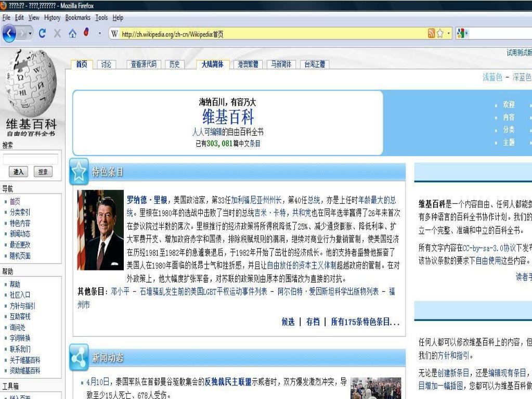The width and height of the screenshot is (532, 399).
Task: Click the 分类索引 sidebar link
Action: coord(20,212)
